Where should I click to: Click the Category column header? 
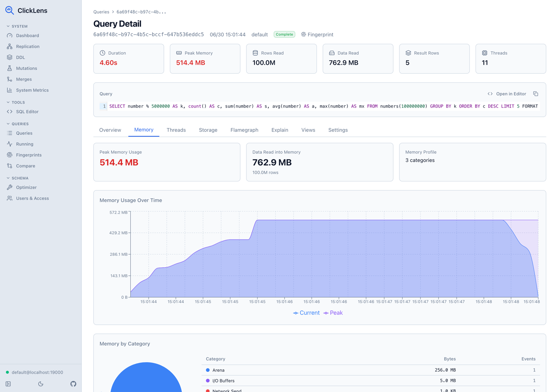pos(215,359)
